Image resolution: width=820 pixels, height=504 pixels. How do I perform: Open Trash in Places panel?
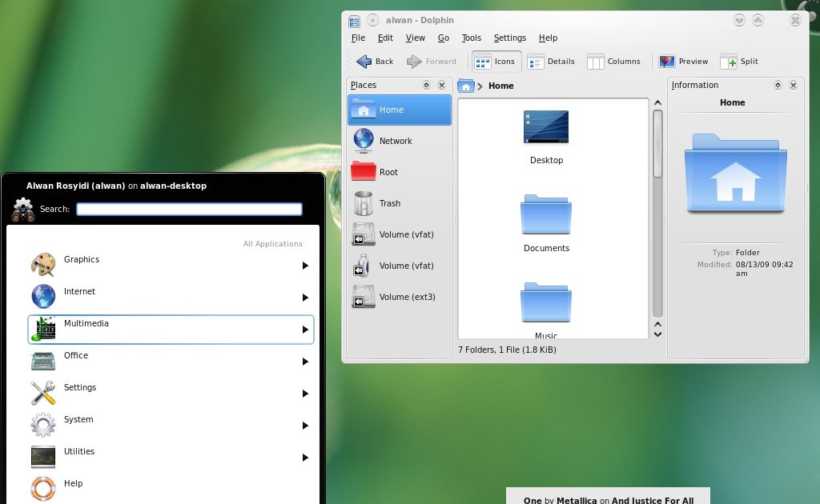[400, 203]
